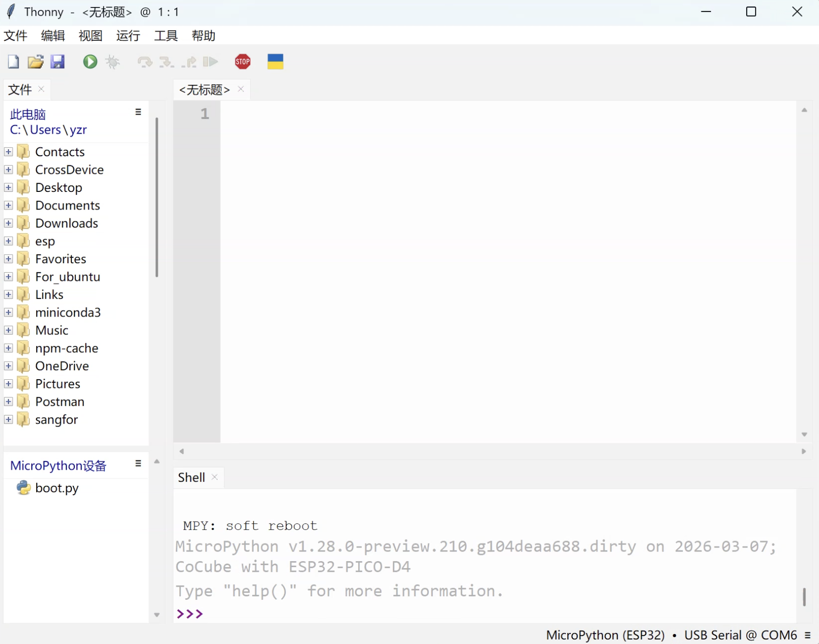Viewport: 819px width, 644px height.
Task: Select the step over icon
Action: pyautogui.click(x=145, y=61)
